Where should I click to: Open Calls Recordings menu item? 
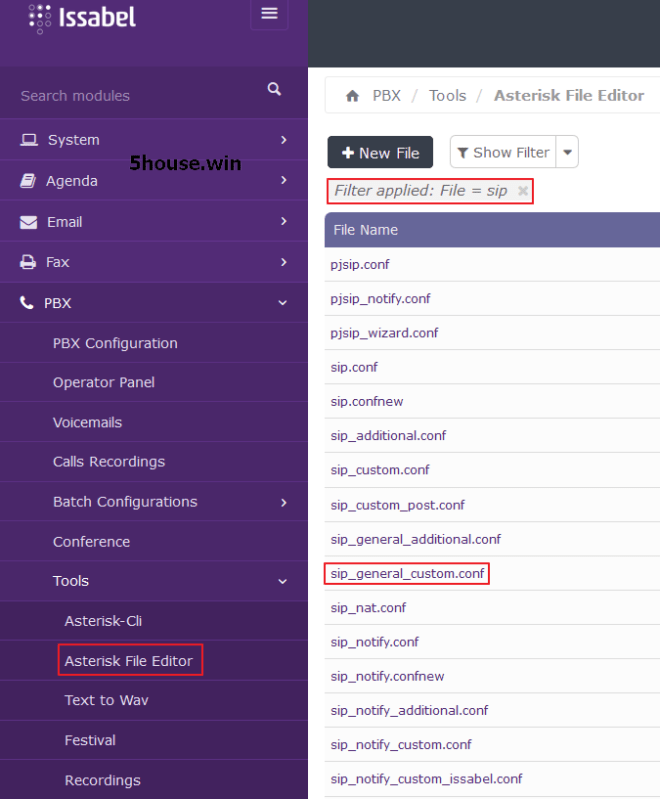[x=109, y=462]
